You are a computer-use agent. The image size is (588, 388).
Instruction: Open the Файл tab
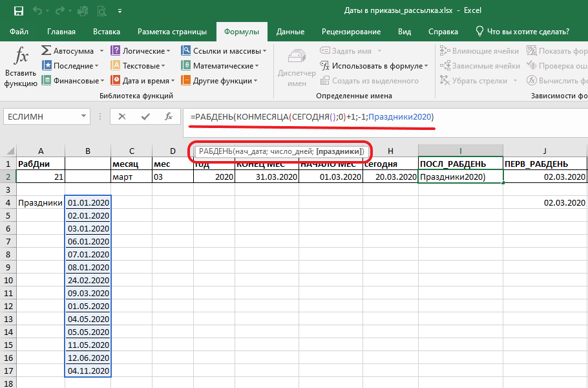(19, 32)
